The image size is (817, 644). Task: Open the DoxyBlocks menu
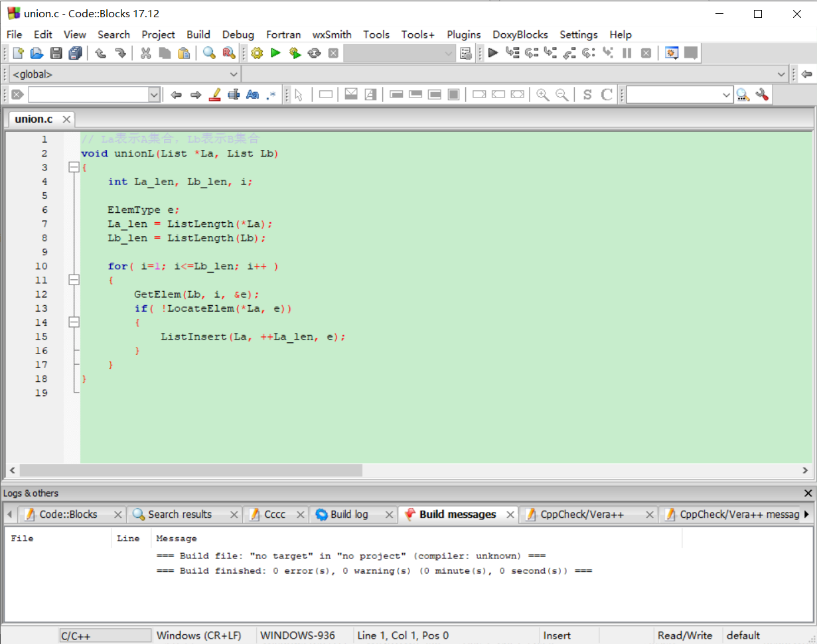pos(520,34)
